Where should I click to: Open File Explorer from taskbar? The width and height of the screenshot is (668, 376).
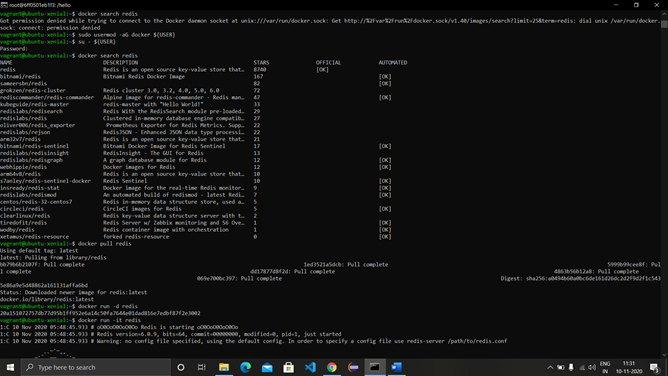(224, 367)
